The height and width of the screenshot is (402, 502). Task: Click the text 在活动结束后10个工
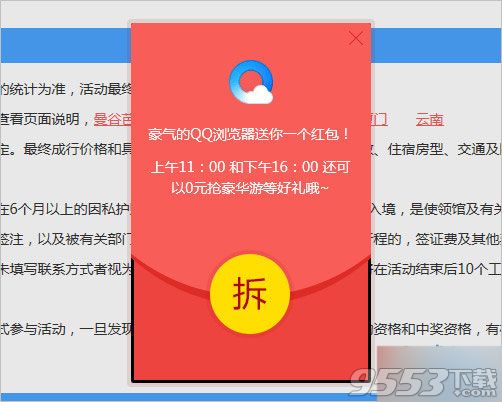[437, 269]
